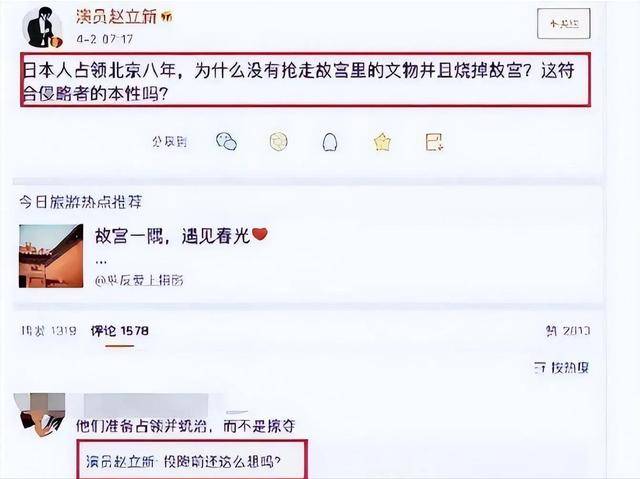Screen dimensions: 640x479
Task: Open 演员赵立新 profile avatar
Action: 43,27
